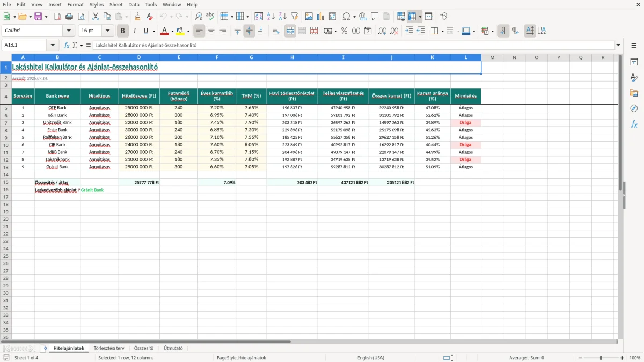This screenshot has height=362, width=644.
Task: Click zoom percentage 100%
Action: tap(635, 358)
